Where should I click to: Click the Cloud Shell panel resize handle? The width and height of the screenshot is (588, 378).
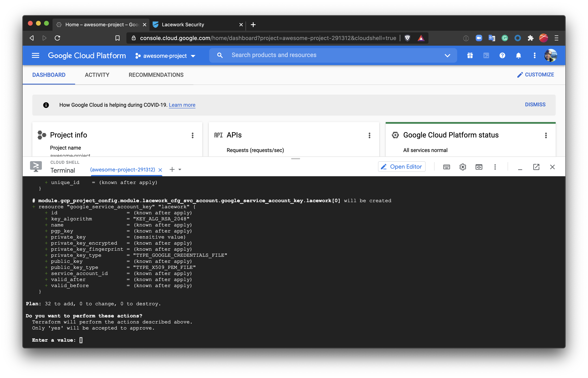click(295, 159)
